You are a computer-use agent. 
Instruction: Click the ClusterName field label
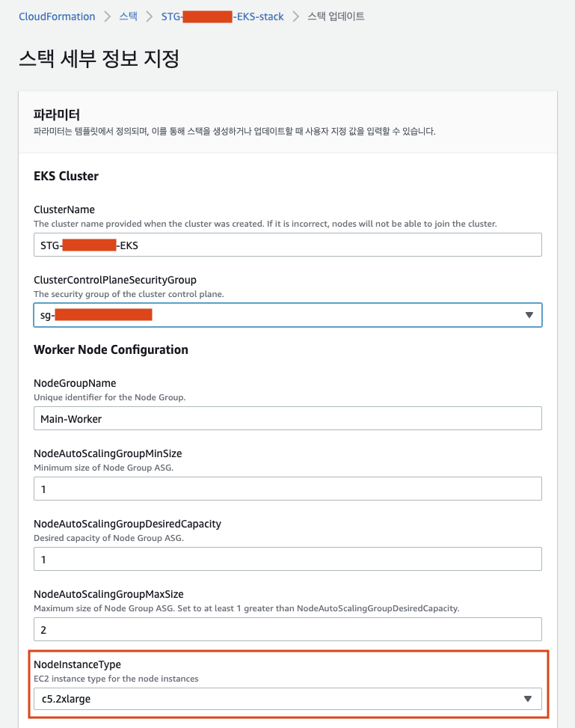click(x=64, y=209)
